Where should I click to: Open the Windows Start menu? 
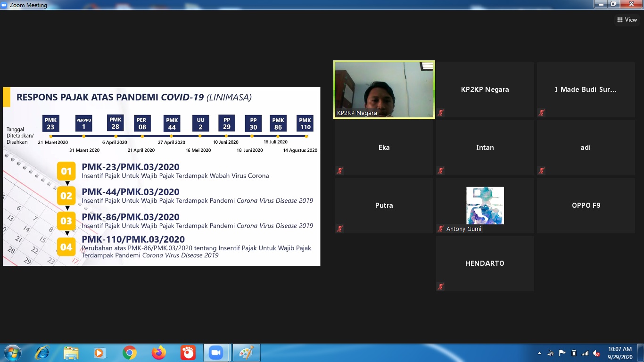pos(12,353)
